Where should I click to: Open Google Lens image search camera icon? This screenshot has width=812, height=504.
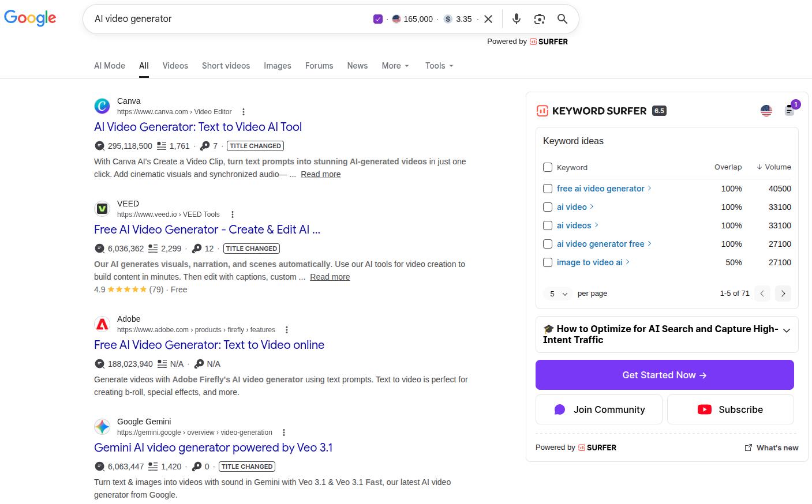pyautogui.click(x=540, y=19)
